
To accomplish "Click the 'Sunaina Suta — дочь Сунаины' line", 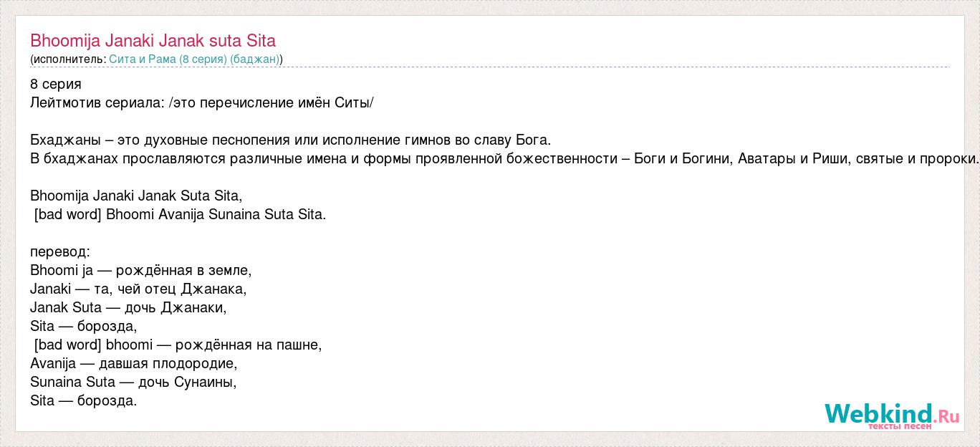I will coord(133,383).
